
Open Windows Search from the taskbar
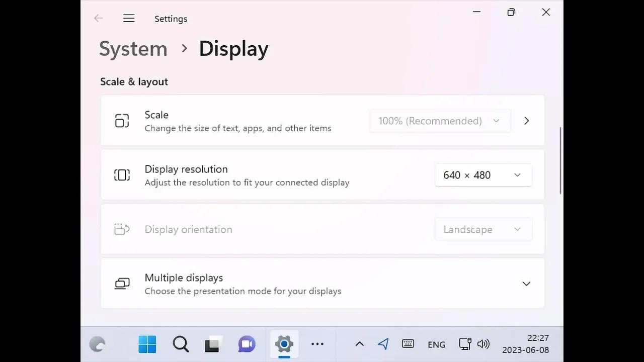tap(180, 344)
